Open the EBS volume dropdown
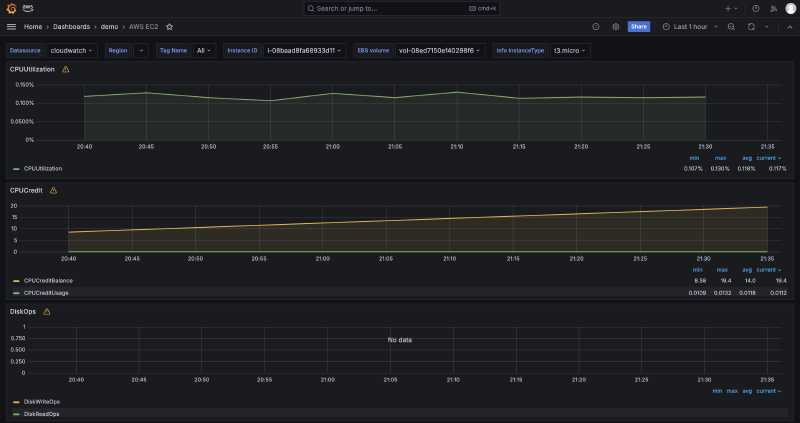This screenshot has height=423, width=800. pos(439,51)
